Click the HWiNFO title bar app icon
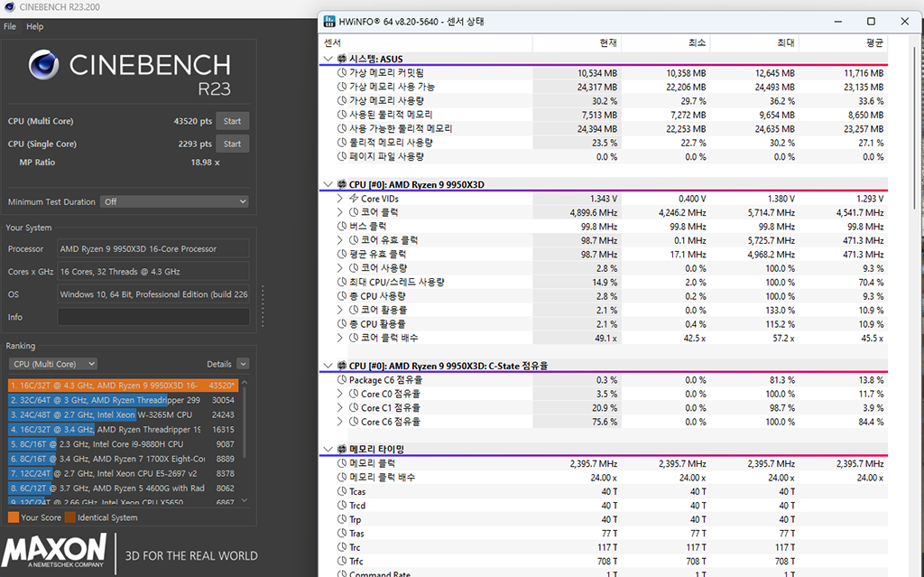Screen dimensions: 924x577 (x=330, y=22)
